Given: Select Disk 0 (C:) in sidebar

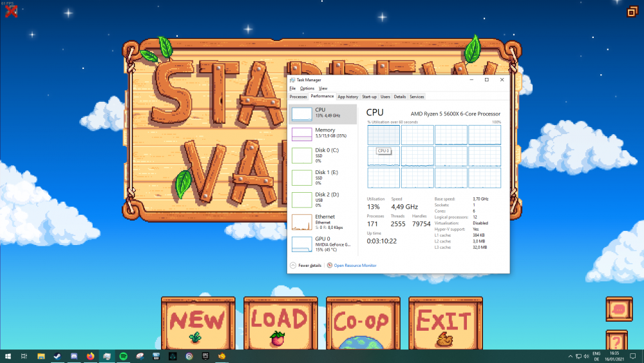Looking at the screenshot, I should pyautogui.click(x=323, y=155).
